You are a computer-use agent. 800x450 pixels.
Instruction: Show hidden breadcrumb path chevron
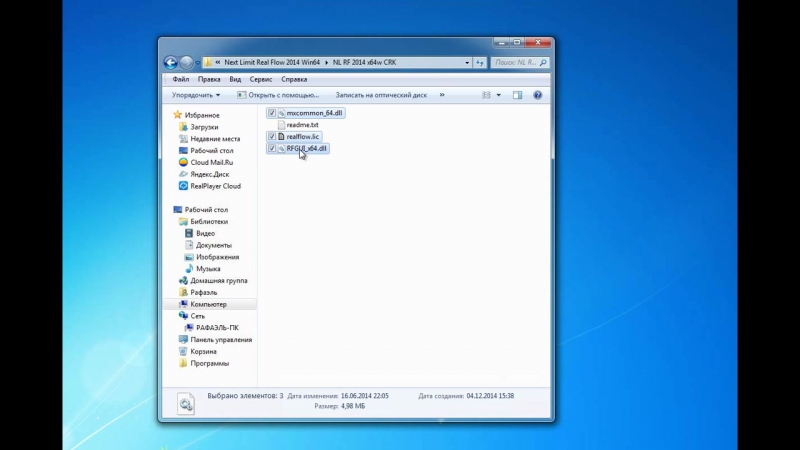pos(218,62)
